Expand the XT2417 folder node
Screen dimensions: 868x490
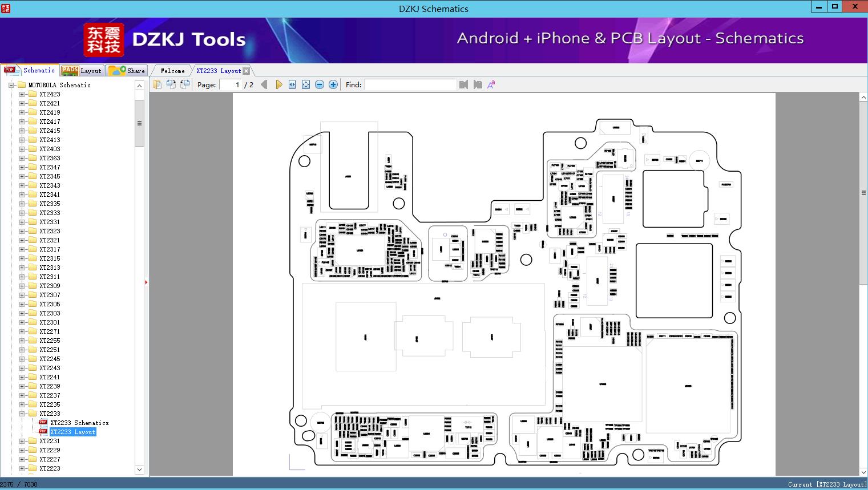pyautogui.click(x=22, y=122)
